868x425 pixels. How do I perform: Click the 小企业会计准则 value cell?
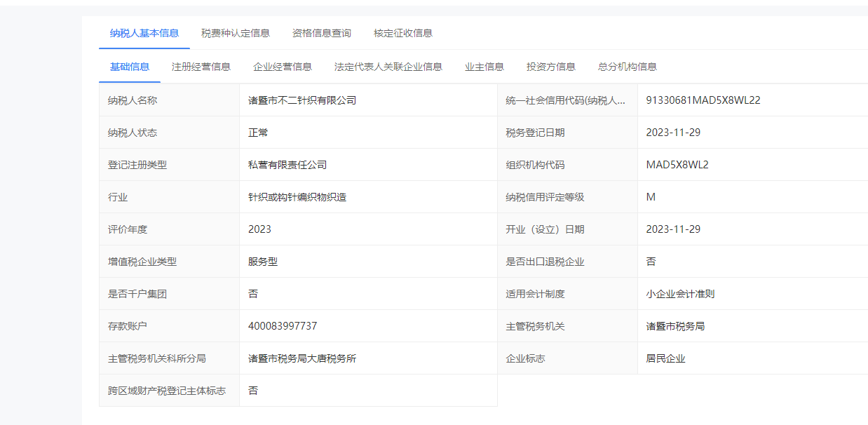(679, 294)
